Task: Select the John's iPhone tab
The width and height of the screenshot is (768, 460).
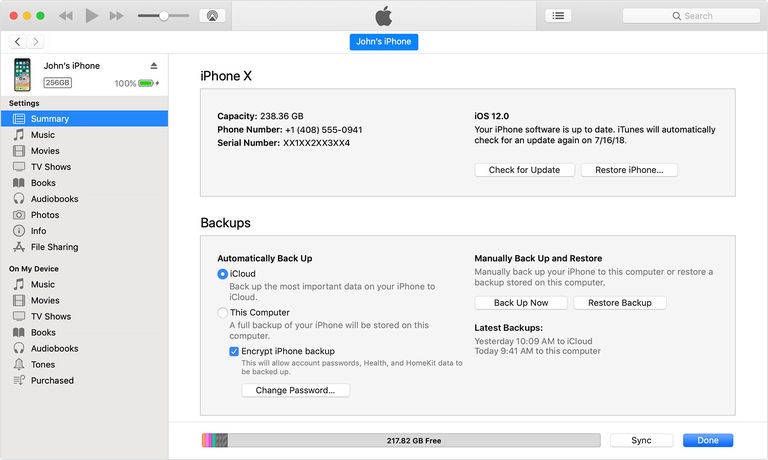Action: 384,42
